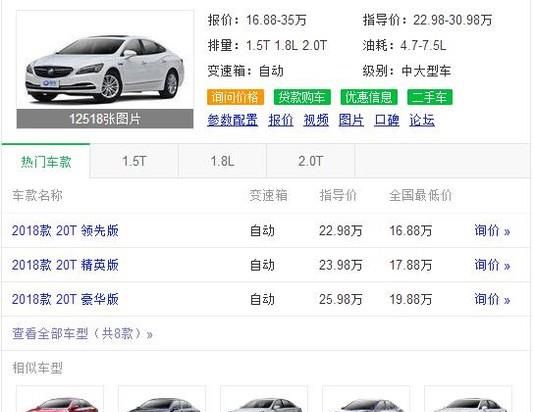534x412 pixels.
Task: Click the 25.98万 guide price cell
Action: [341, 300]
